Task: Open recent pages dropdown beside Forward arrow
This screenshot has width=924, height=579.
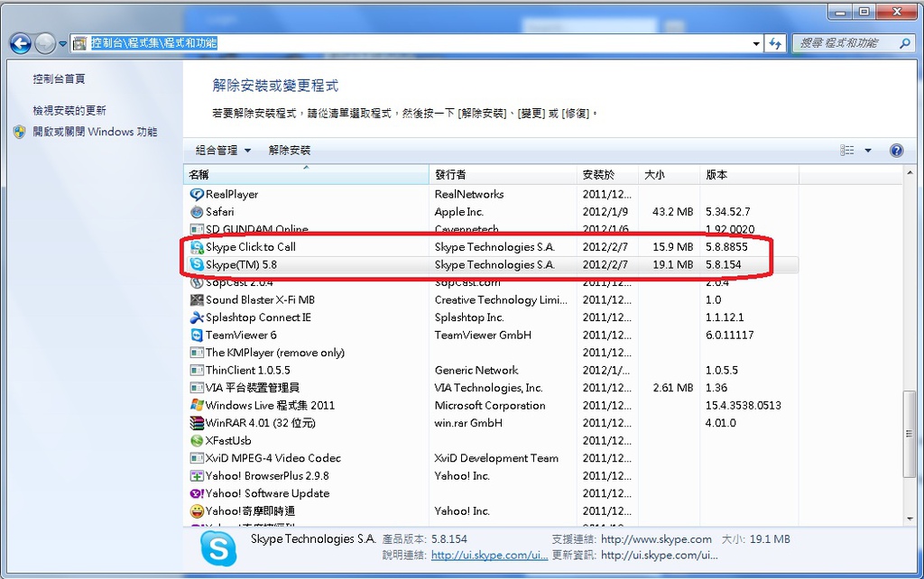Action: pyautogui.click(x=62, y=43)
